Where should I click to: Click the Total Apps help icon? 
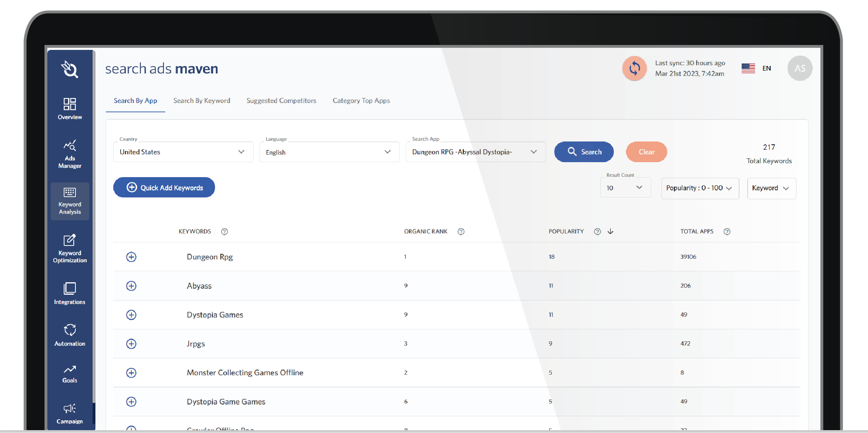(x=727, y=232)
